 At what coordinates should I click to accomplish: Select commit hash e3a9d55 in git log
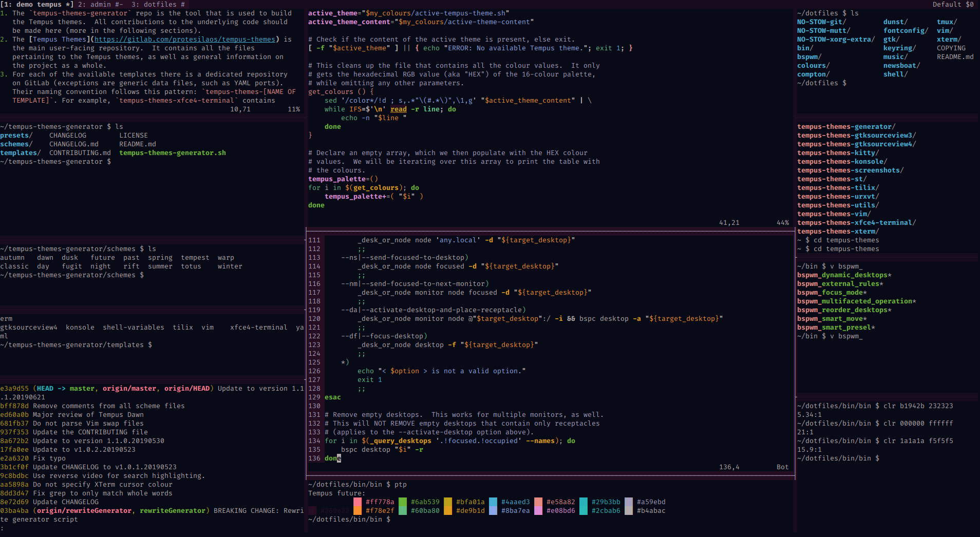tap(14, 389)
